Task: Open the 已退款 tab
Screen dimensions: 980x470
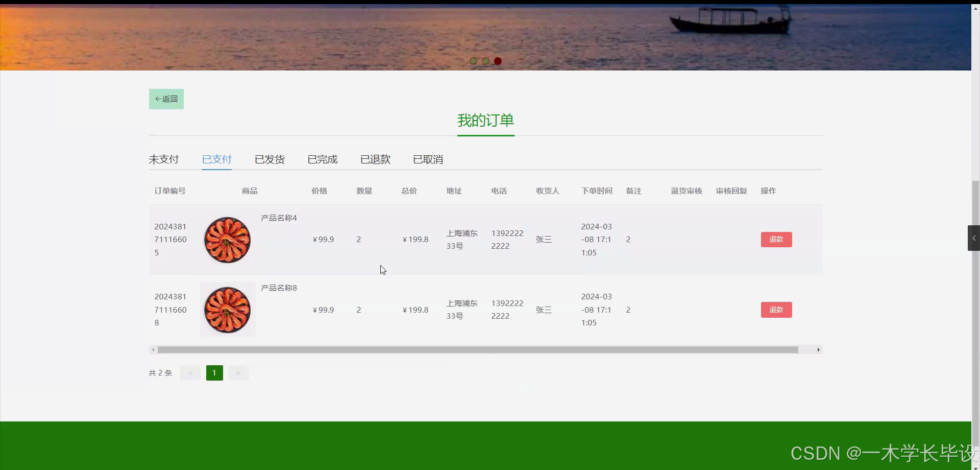Action: click(375, 159)
